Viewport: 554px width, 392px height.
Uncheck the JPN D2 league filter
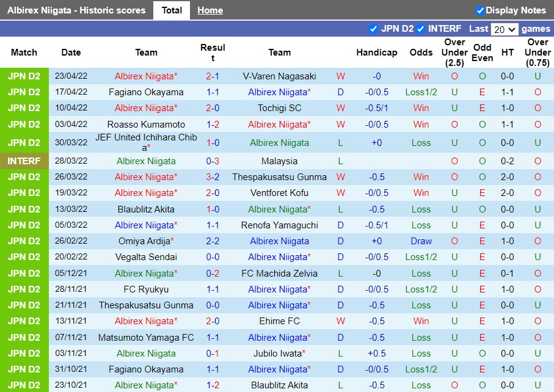click(373, 29)
